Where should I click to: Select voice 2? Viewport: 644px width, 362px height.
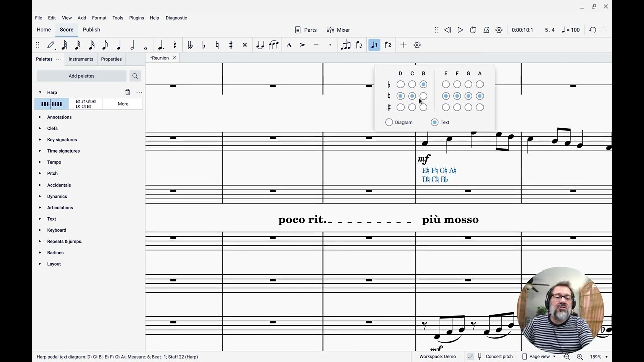point(388,45)
